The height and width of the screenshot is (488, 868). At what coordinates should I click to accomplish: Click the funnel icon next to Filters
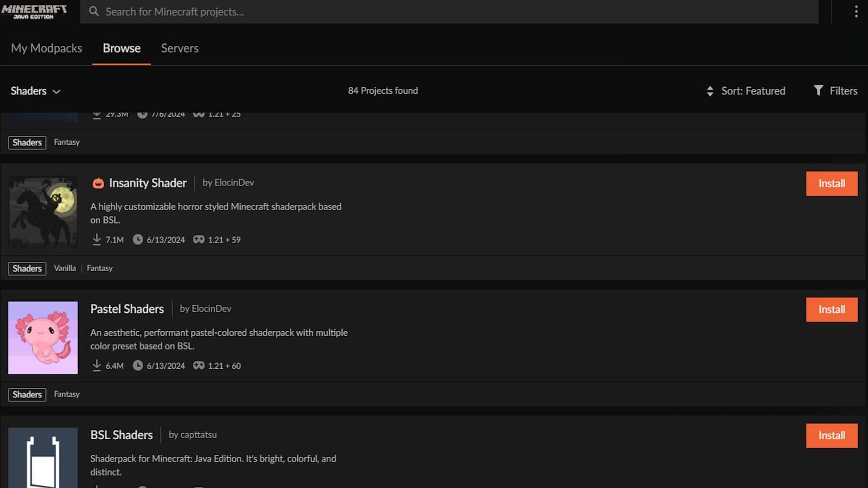click(x=818, y=91)
